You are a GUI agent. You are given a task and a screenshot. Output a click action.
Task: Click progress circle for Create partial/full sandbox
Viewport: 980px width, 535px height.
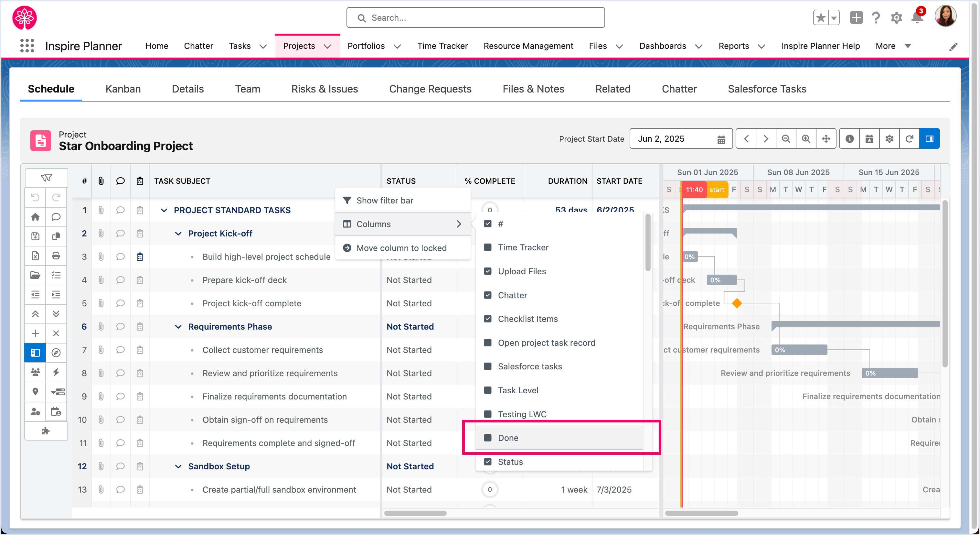coord(490,490)
